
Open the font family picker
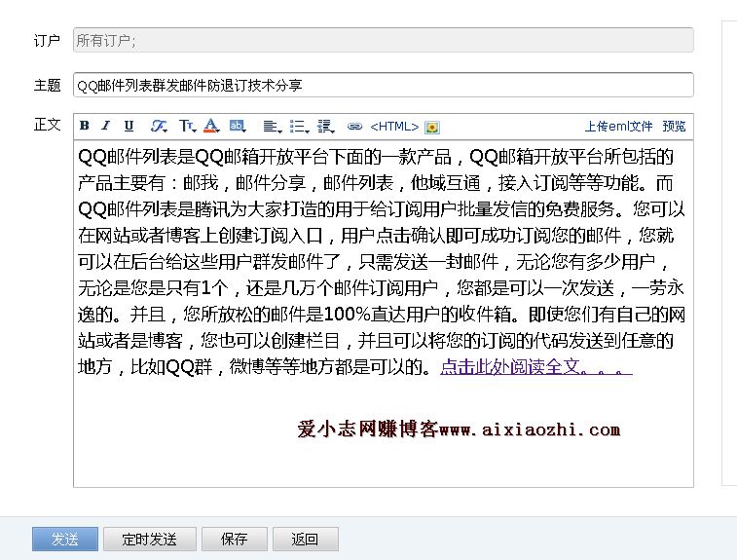pos(159,126)
